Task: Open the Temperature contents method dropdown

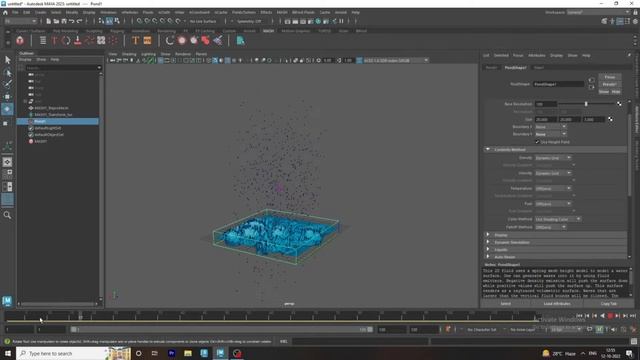Action: coord(553,189)
